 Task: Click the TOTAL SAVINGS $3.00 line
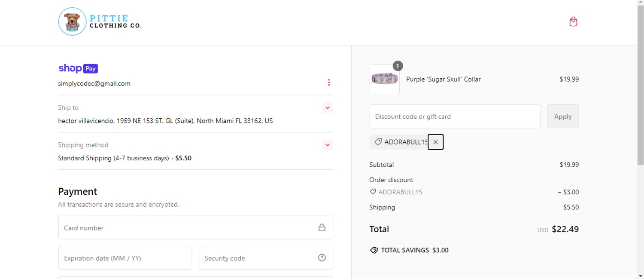coord(409,250)
